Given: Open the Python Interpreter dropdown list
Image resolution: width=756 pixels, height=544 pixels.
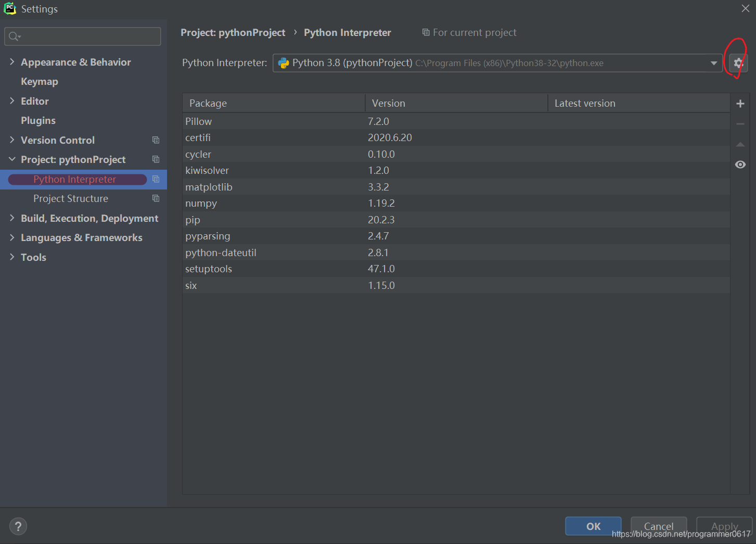Looking at the screenshot, I should tap(713, 62).
